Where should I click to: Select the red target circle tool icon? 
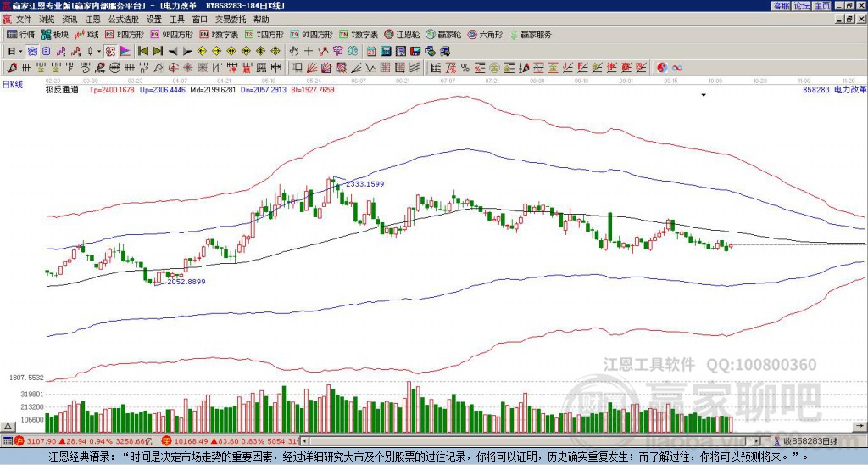tap(173, 68)
